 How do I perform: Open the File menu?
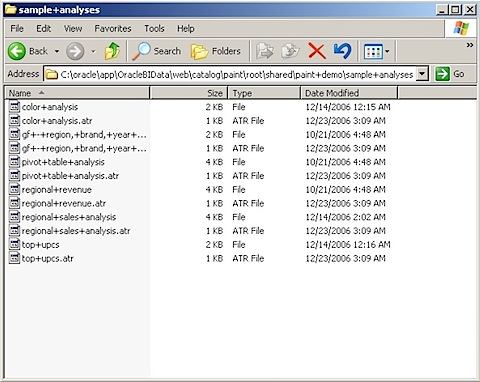pos(17,29)
